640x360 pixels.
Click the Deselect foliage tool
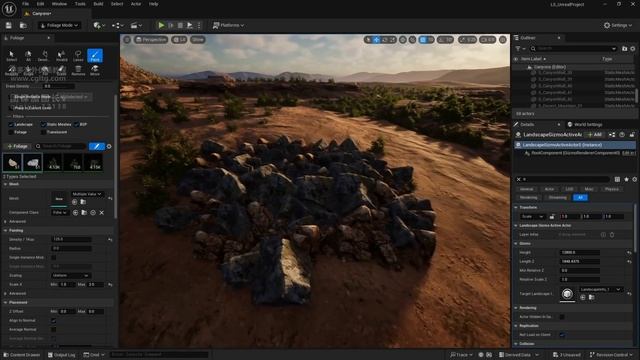(x=45, y=56)
